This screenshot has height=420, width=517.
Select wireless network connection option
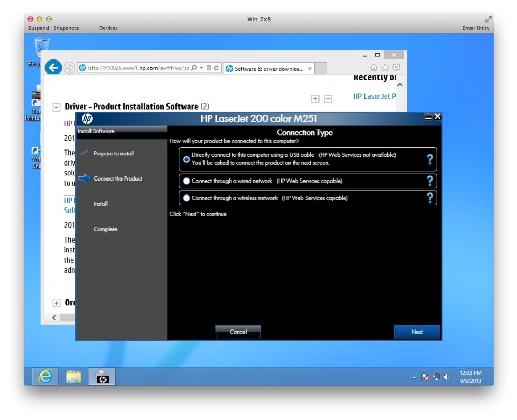click(186, 198)
